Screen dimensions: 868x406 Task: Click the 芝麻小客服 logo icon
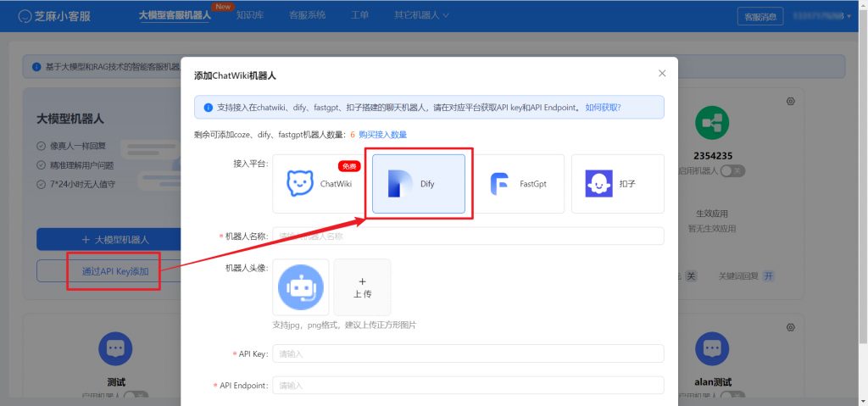click(24, 16)
